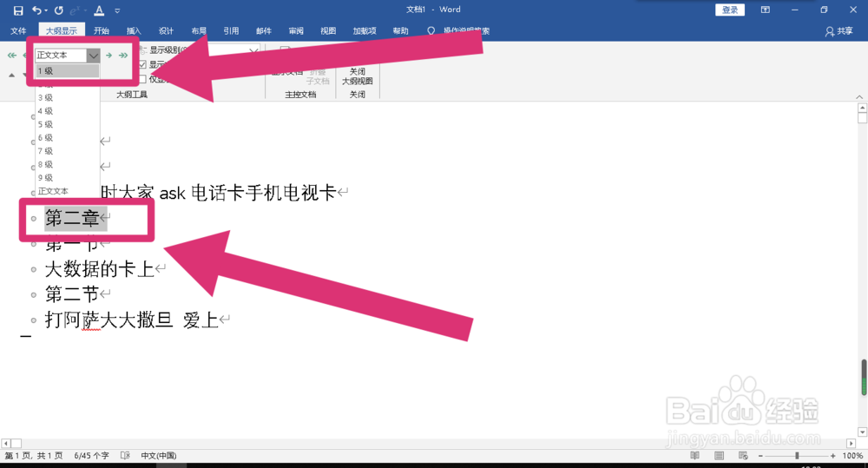Open the 文件 tab

(x=18, y=31)
